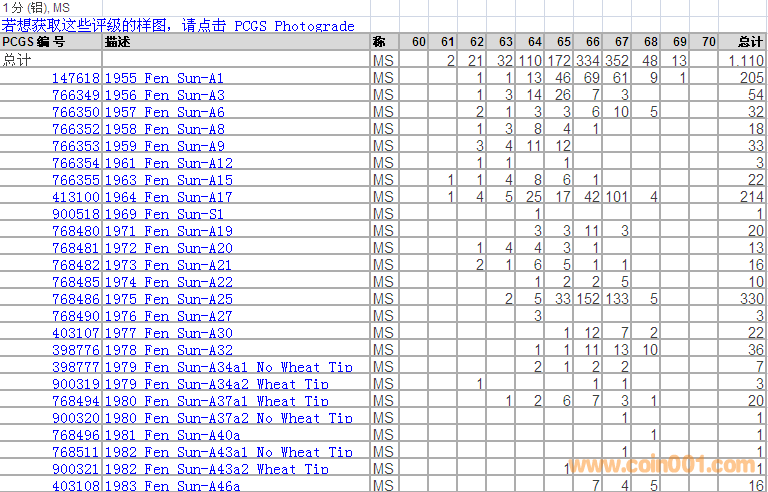Click the '总计' column header at right
Screen dimensions: 768x492
pyautogui.click(x=749, y=42)
